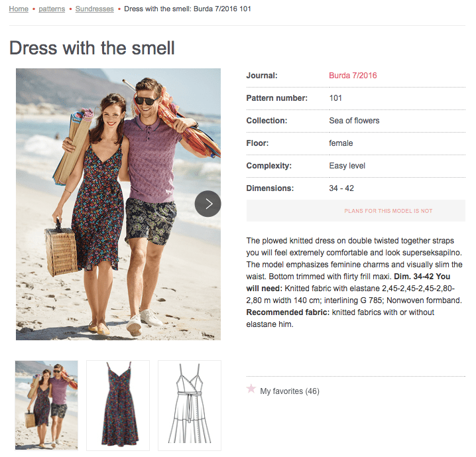Image resolution: width=476 pixels, height=457 pixels.
Task: Select the floral dress product thumbnail
Action: (x=118, y=405)
